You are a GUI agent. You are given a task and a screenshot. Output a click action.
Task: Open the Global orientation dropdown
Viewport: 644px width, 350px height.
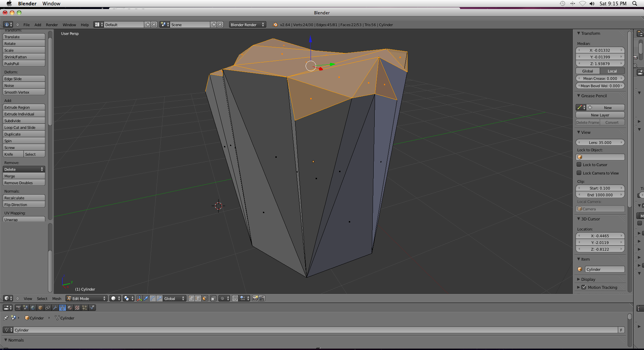point(174,298)
